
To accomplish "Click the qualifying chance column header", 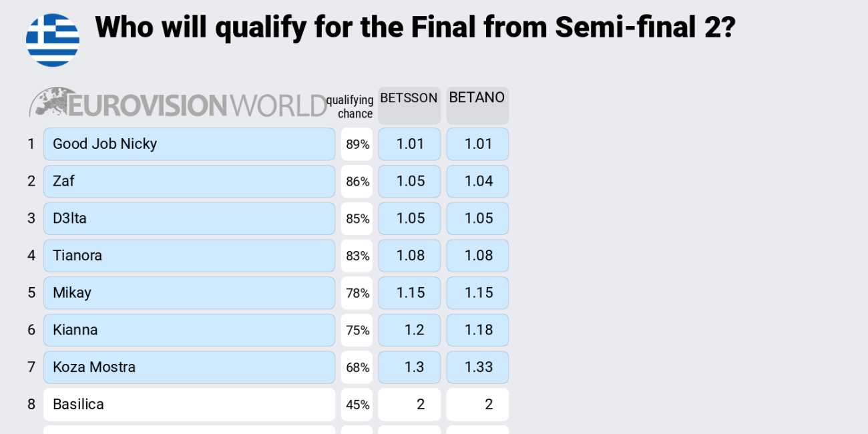I will pos(351,107).
